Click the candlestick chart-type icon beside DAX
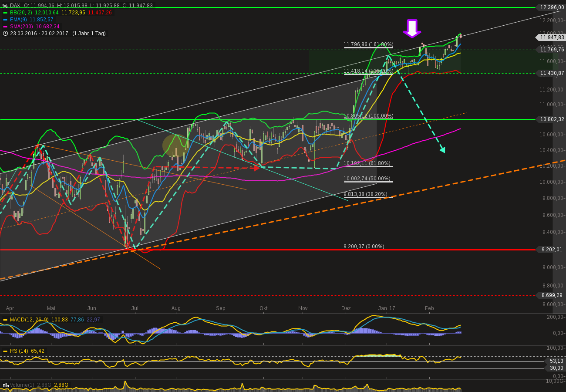The image size is (566, 392). click(5, 6)
